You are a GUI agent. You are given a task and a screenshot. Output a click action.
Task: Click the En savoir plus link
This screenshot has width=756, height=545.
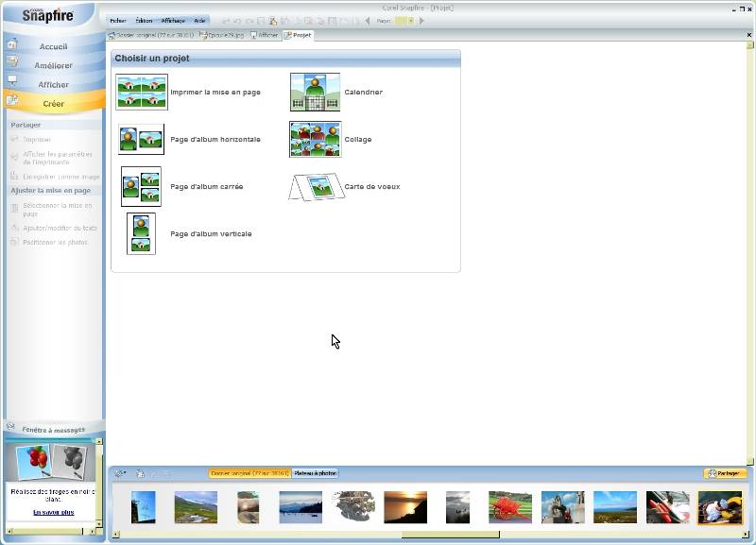53,512
